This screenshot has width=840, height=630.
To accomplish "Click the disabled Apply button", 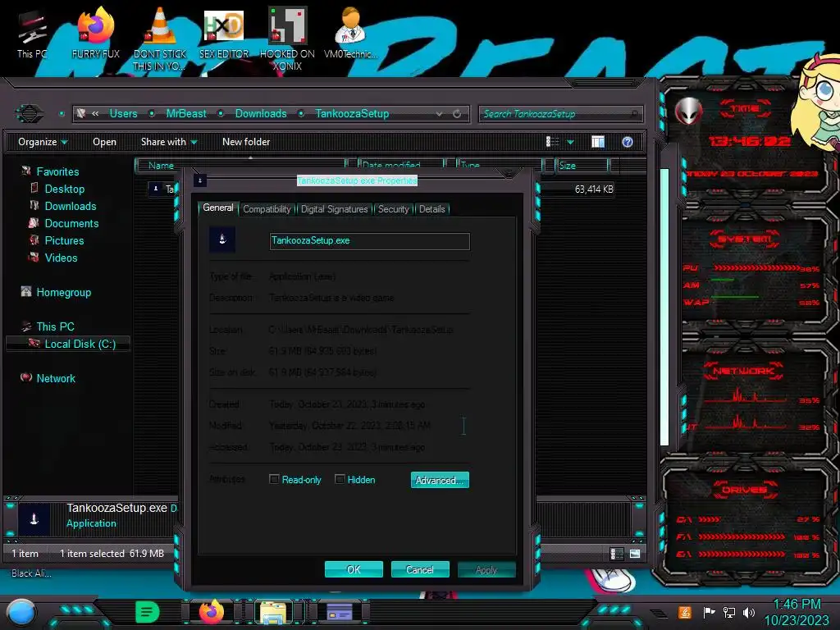I will [486, 569].
